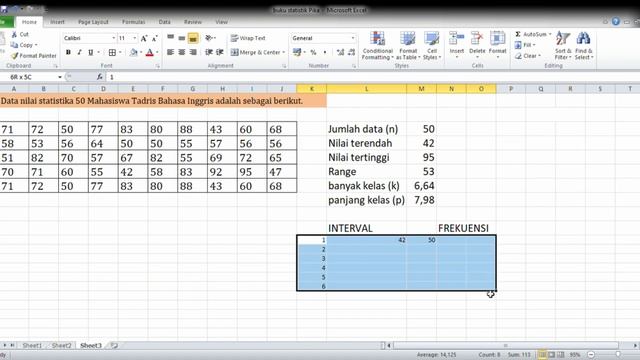Open the font size dropdown showing 11
The width and height of the screenshot is (640, 360).
(135, 38)
